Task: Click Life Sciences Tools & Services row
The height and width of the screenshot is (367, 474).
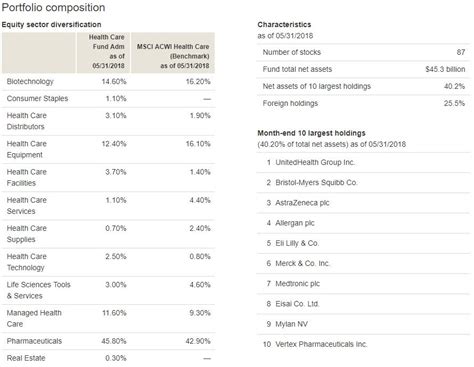Action: click(108, 290)
